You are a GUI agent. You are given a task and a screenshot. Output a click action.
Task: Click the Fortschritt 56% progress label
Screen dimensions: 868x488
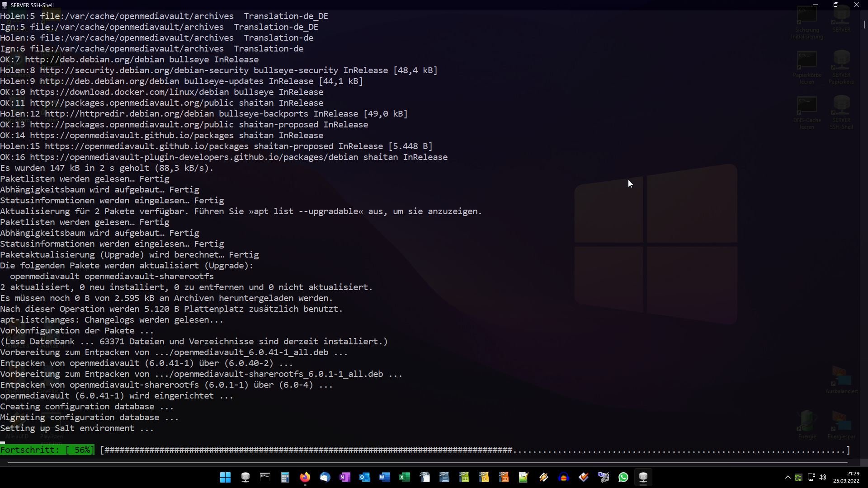[x=47, y=450]
